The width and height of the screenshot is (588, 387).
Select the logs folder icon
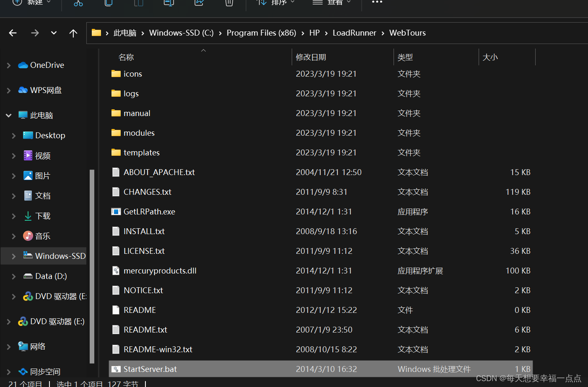pos(116,93)
